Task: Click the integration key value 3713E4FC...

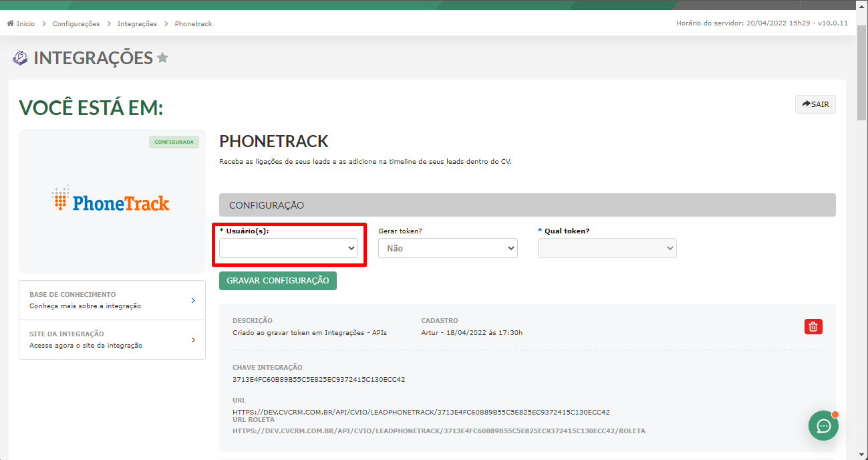Action: (x=319, y=379)
